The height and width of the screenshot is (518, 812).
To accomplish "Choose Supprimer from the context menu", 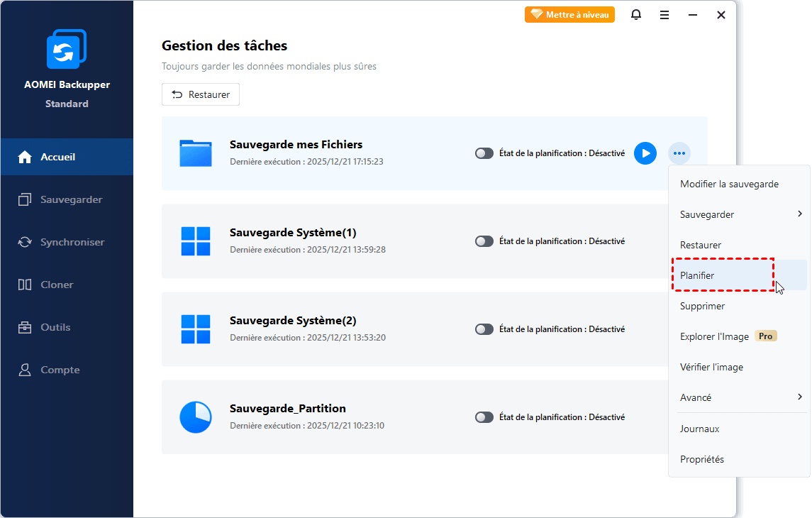I will (x=702, y=306).
